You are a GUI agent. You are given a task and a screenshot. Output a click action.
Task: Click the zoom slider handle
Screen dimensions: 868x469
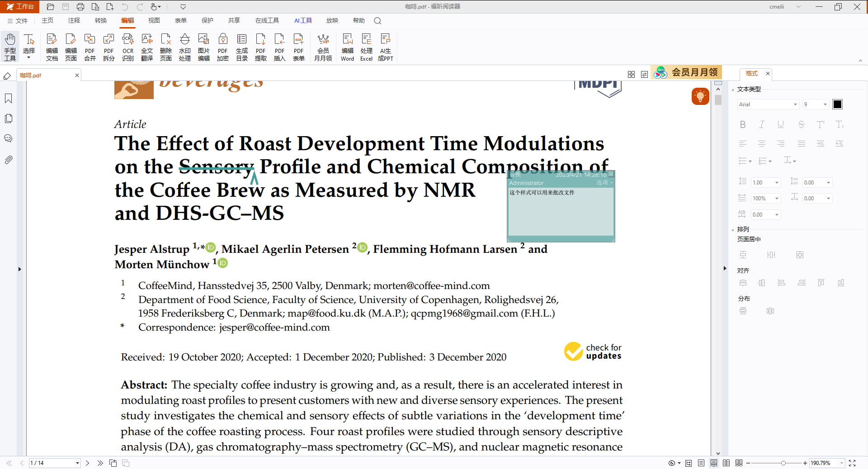tap(783, 463)
